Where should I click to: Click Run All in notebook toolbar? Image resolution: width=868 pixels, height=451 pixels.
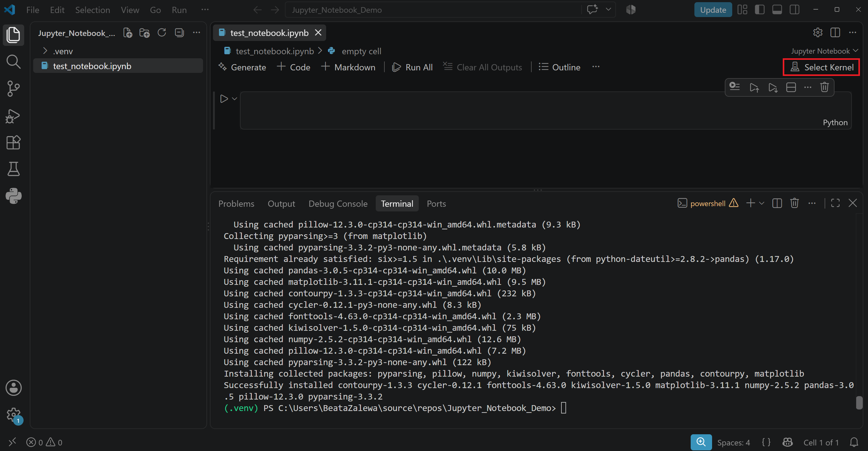click(x=412, y=67)
